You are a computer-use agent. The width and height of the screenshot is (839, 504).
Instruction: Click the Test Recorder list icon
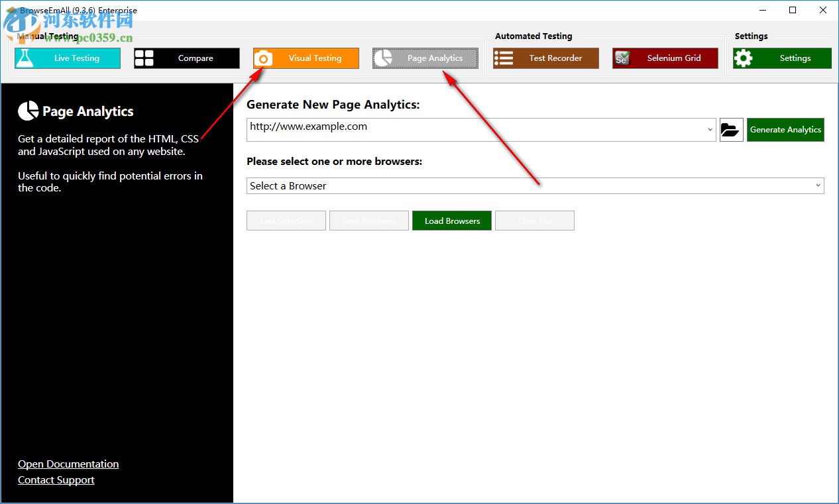point(504,58)
